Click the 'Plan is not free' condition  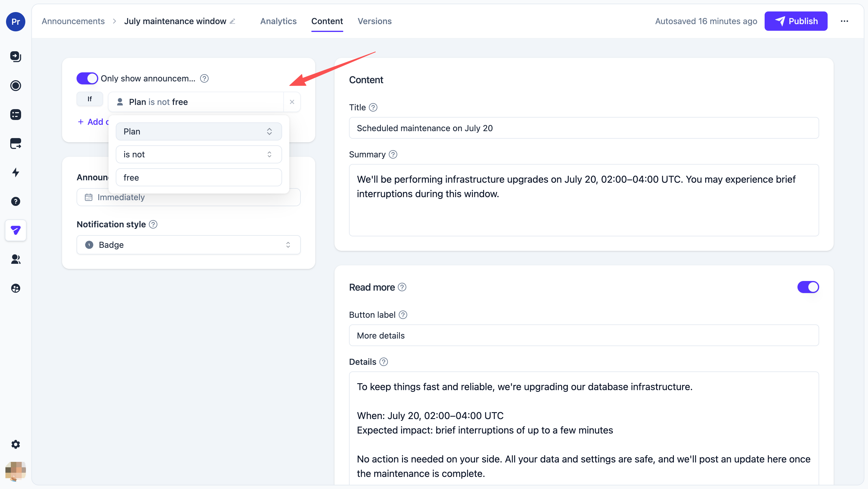click(x=196, y=102)
